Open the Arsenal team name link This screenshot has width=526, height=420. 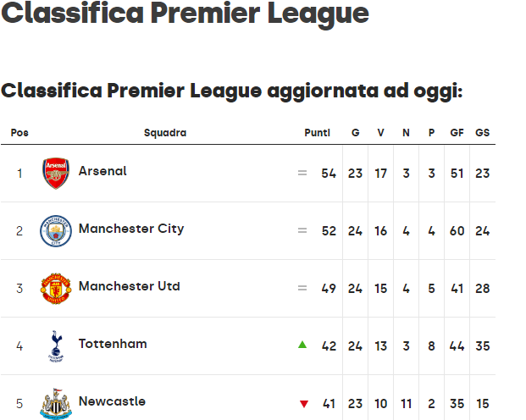click(x=102, y=171)
